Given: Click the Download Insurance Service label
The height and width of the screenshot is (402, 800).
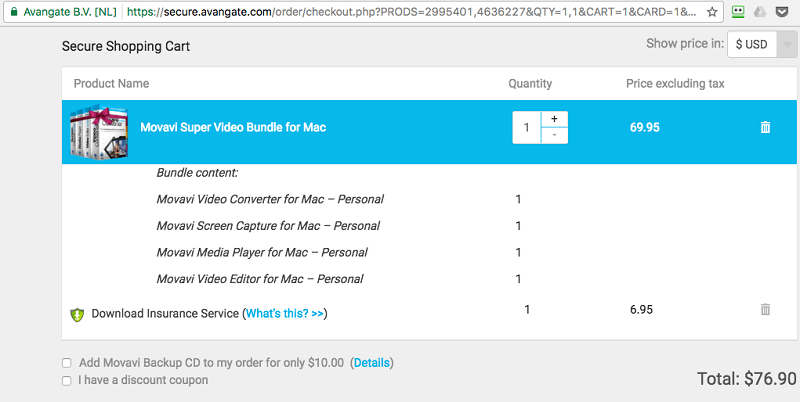Looking at the screenshot, I should click(165, 313).
